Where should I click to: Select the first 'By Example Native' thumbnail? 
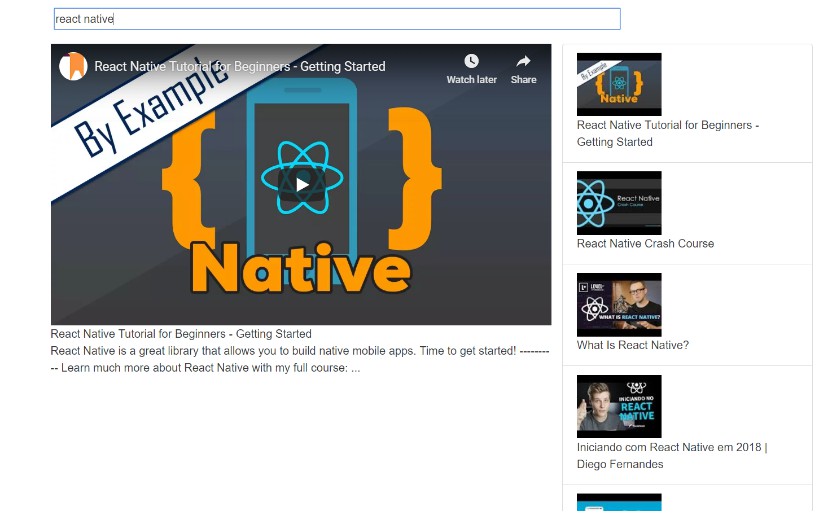click(x=619, y=84)
